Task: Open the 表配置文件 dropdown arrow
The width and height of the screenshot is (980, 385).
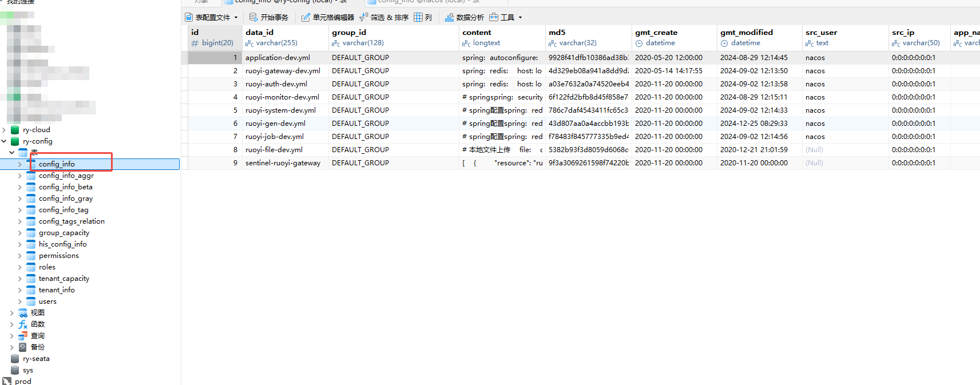Action: (x=236, y=17)
